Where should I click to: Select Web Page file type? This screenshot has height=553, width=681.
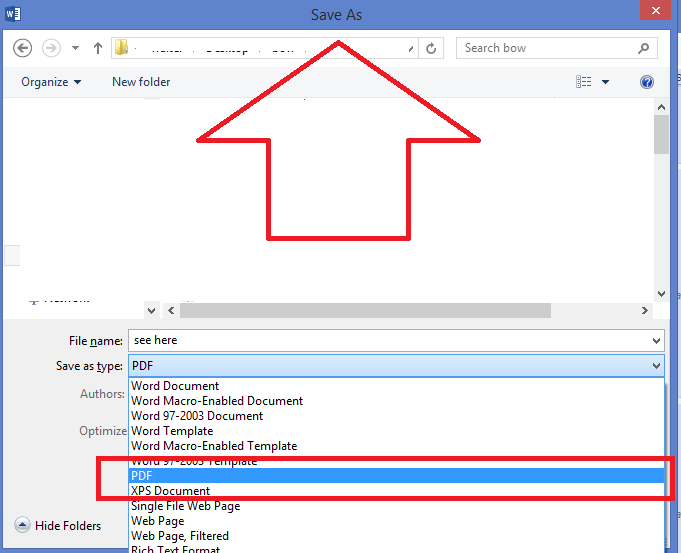tap(397, 521)
